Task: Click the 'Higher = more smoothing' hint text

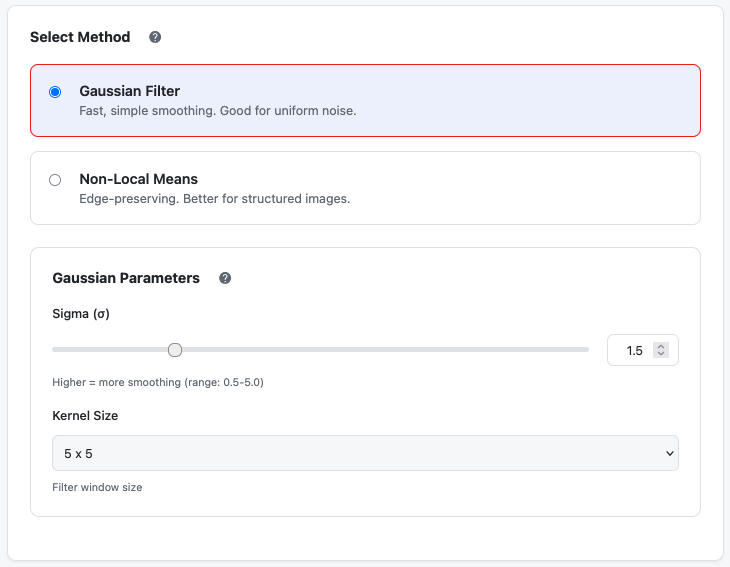Action: tap(158, 382)
